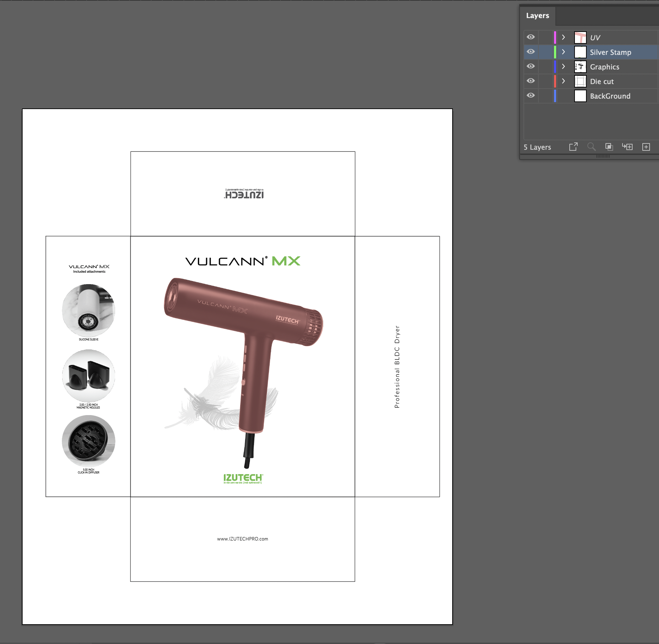The image size is (659, 644).
Task: Click the Locate Object magnifier icon
Action: point(591,147)
